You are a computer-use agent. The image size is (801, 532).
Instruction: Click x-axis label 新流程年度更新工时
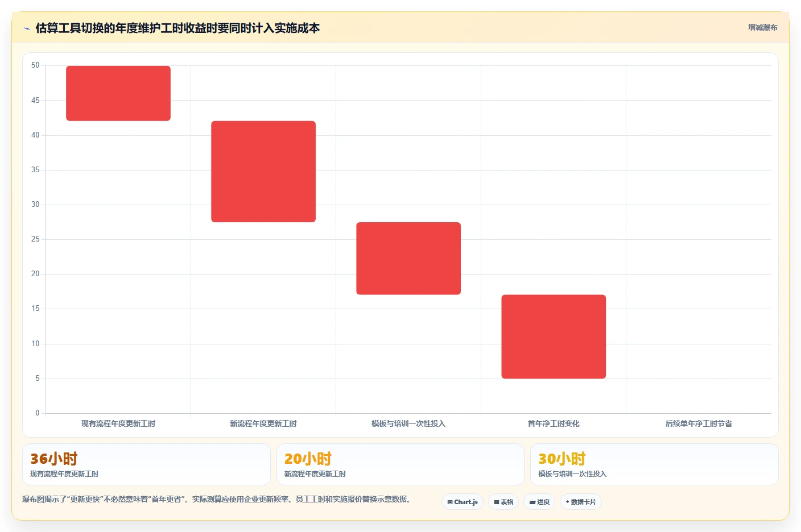click(x=263, y=423)
